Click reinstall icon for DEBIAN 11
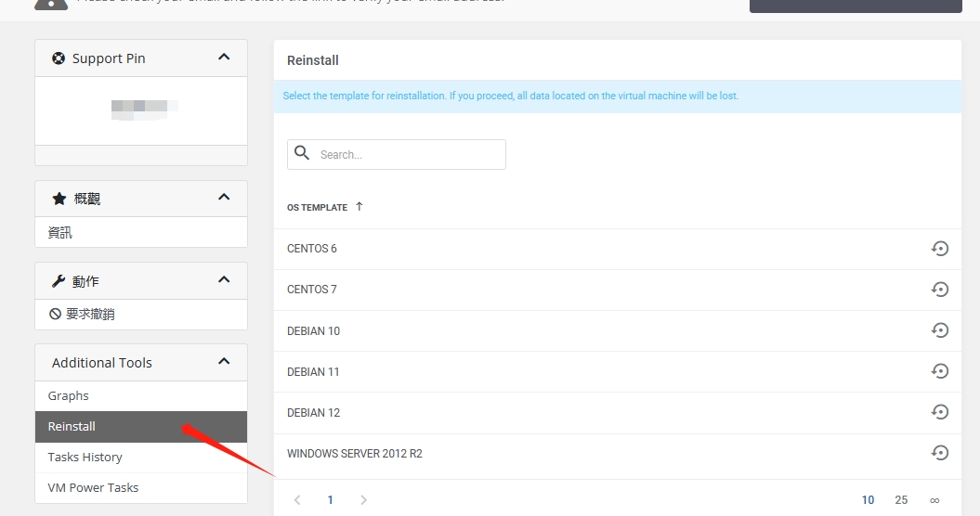The height and width of the screenshot is (516, 980). (939, 371)
